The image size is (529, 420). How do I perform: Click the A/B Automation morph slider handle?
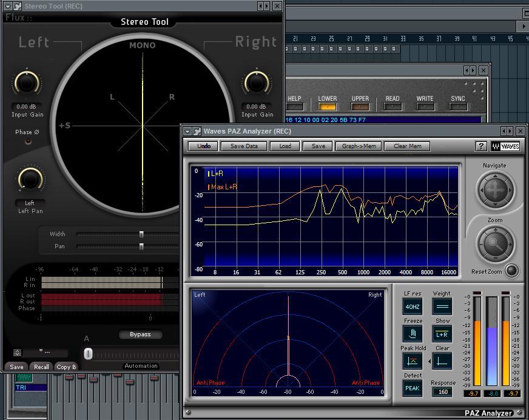(x=88, y=354)
